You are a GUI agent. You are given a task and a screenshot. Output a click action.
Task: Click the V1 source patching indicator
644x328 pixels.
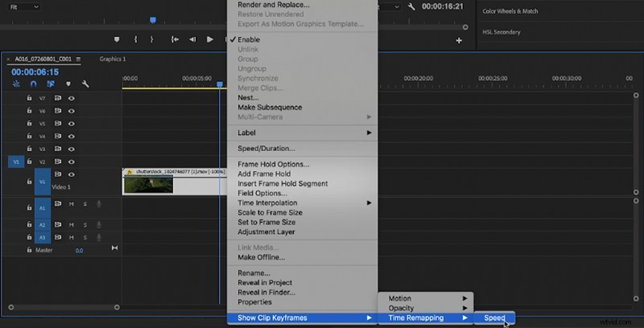pyautogui.click(x=16, y=162)
